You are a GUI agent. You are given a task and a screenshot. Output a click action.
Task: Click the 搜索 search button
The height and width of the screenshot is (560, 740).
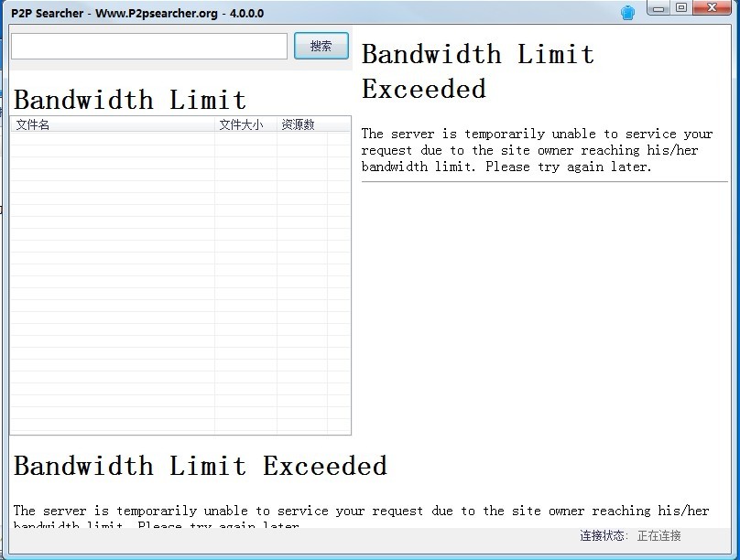(321, 46)
